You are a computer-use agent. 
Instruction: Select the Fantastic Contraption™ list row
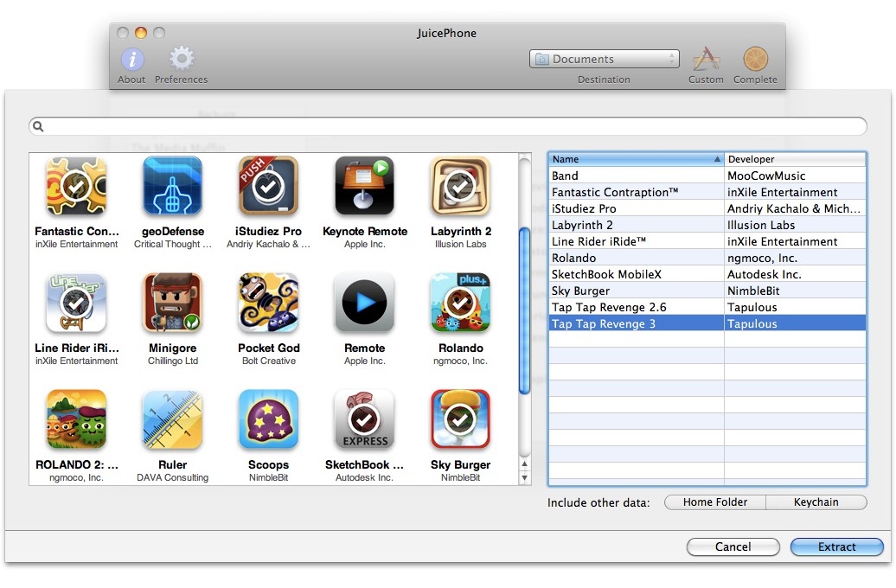(x=707, y=193)
